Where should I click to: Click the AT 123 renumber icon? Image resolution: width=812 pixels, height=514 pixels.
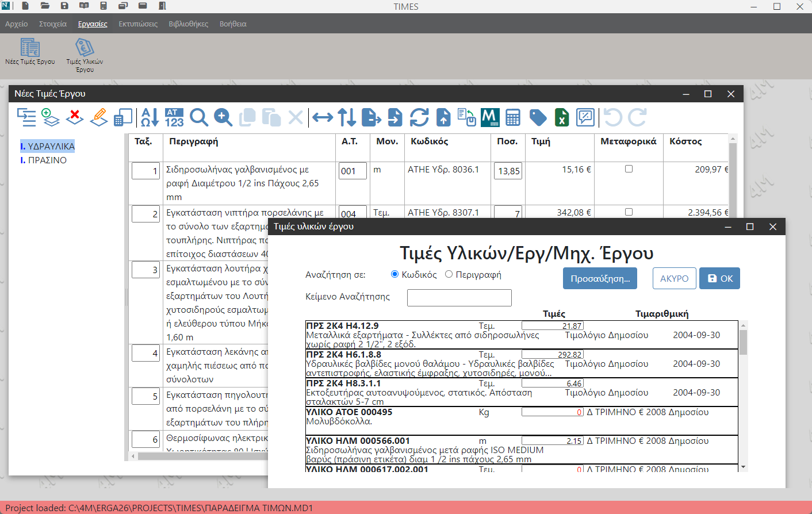coord(174,117)
